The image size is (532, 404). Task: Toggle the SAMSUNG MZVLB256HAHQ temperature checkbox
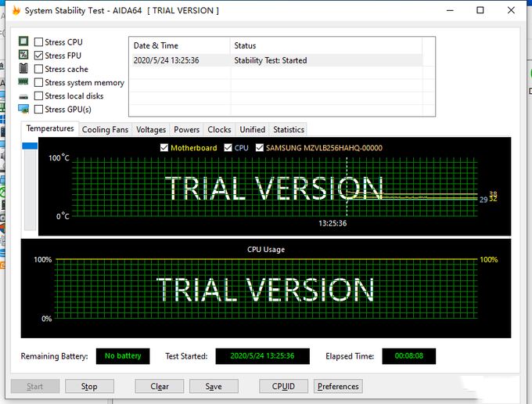pos(260,148)
